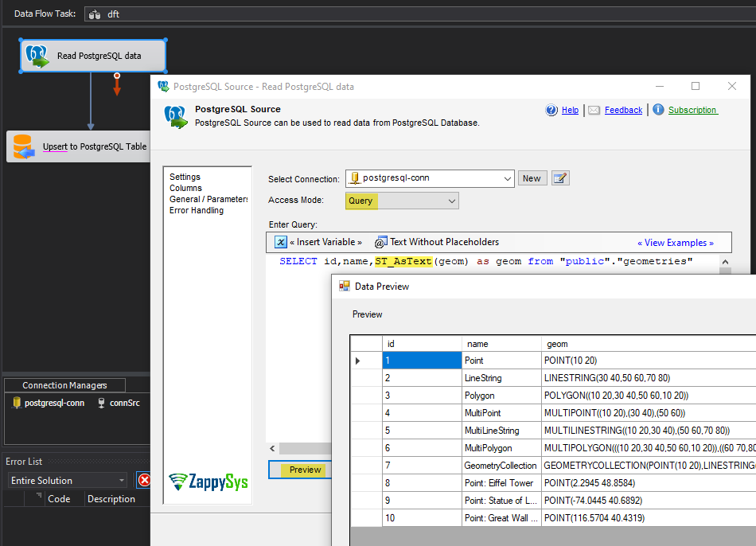The width and height of the screenshot is (756, 546).
Task: Select the Read PostgreSQL data component icon
Action: [37, 56]
